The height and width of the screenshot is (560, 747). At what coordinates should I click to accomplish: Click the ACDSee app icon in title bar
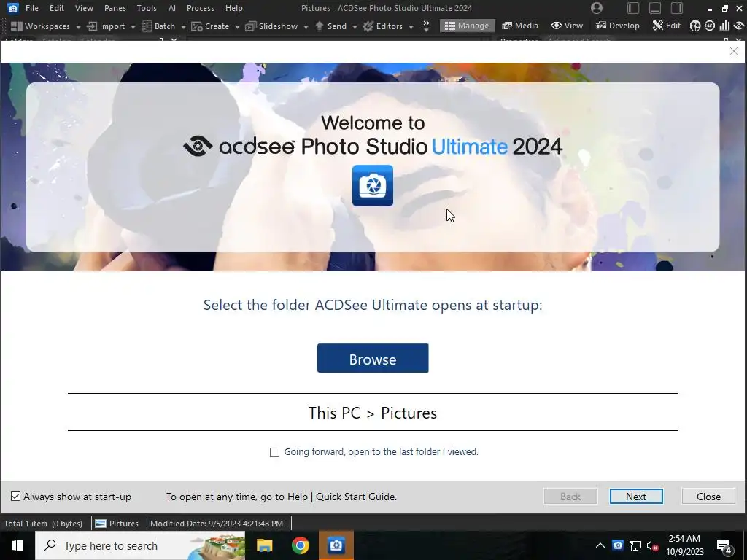pyautogui.click(x=13, y=8)
